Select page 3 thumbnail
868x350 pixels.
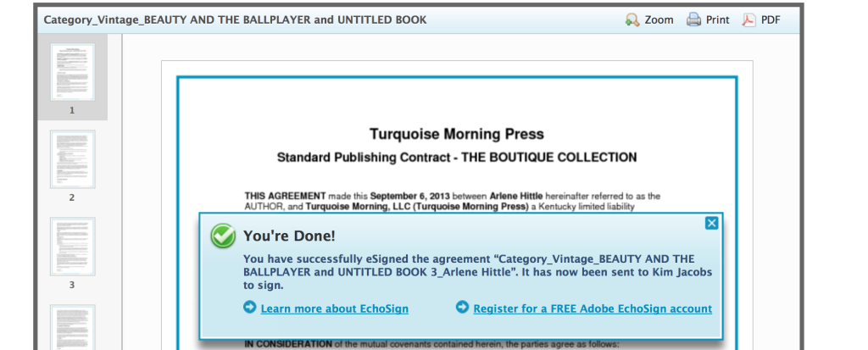[x=73, y=247]
